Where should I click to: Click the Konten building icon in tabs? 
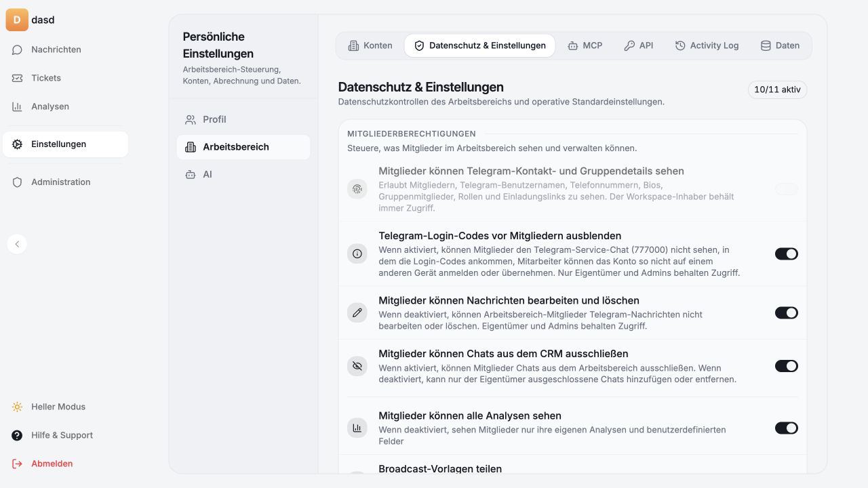coord(353,45)
